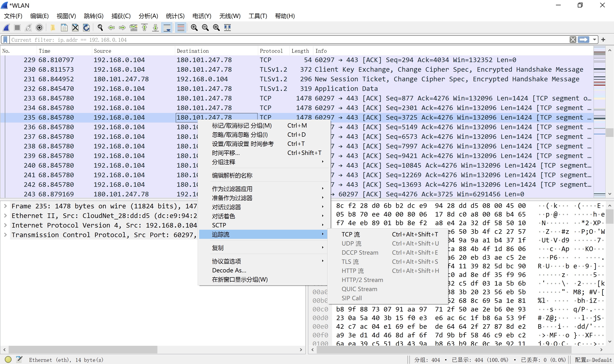This screenshot has width=614, height=364.
Task: Toggle packet colorization toolbar button
Action: (181, 28)
